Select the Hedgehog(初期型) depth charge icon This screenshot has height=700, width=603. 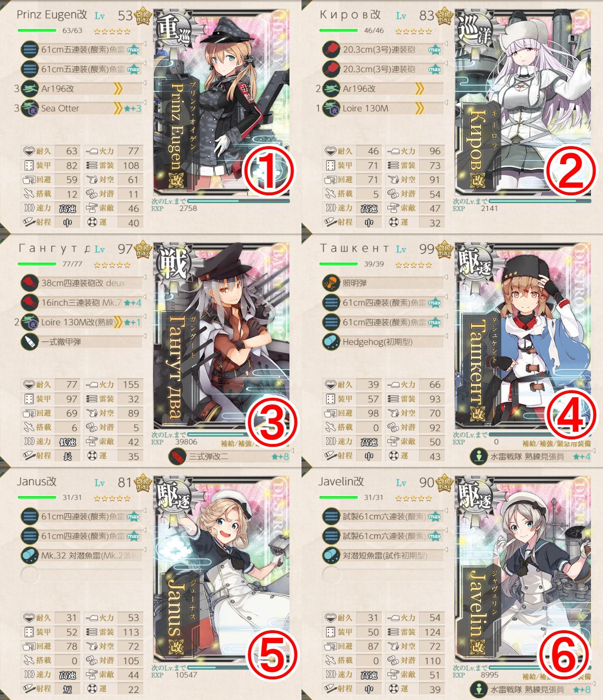click(x=332, y=342)
